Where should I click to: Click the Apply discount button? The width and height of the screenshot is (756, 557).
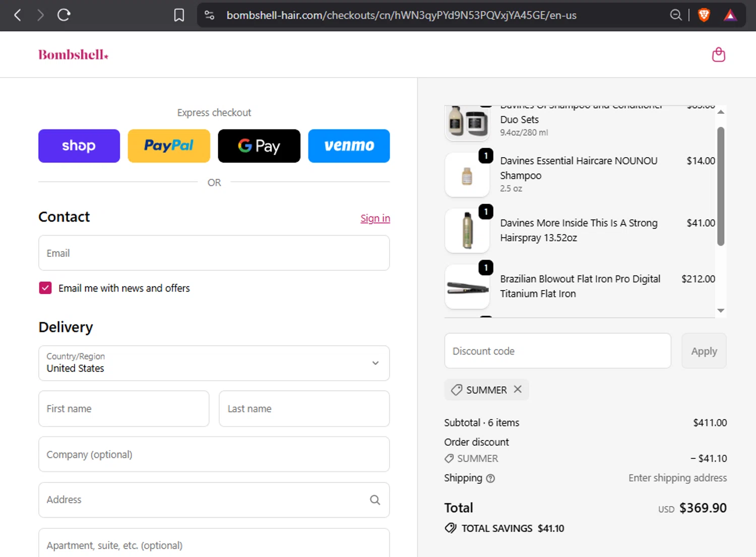[704, 351]
